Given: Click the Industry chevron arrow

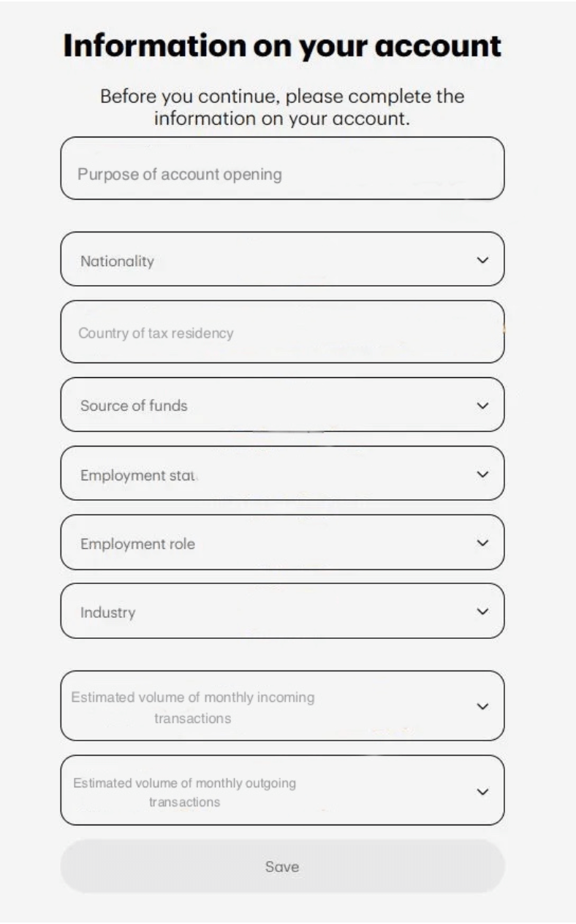Looking at the screenshot, I should coord(482,611).
